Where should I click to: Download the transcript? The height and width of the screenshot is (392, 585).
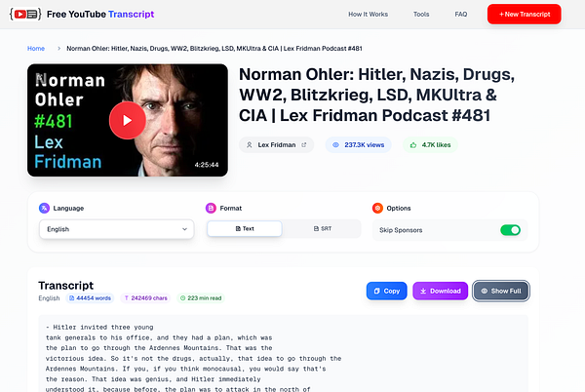441,291
